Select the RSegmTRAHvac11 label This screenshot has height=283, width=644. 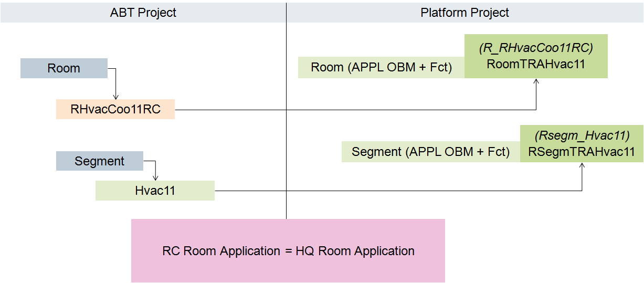pos(582,152)
